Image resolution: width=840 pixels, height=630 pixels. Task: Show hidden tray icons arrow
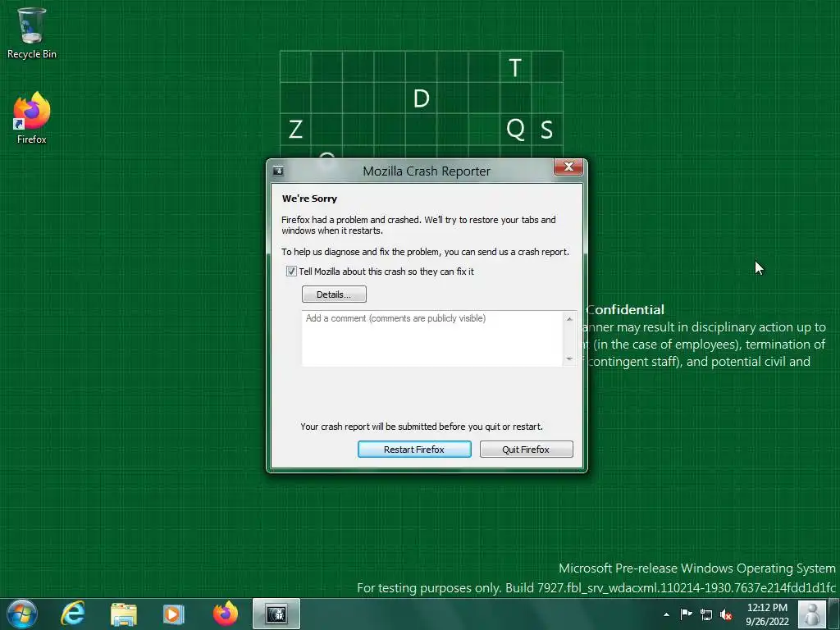click(x=666, y=614)
